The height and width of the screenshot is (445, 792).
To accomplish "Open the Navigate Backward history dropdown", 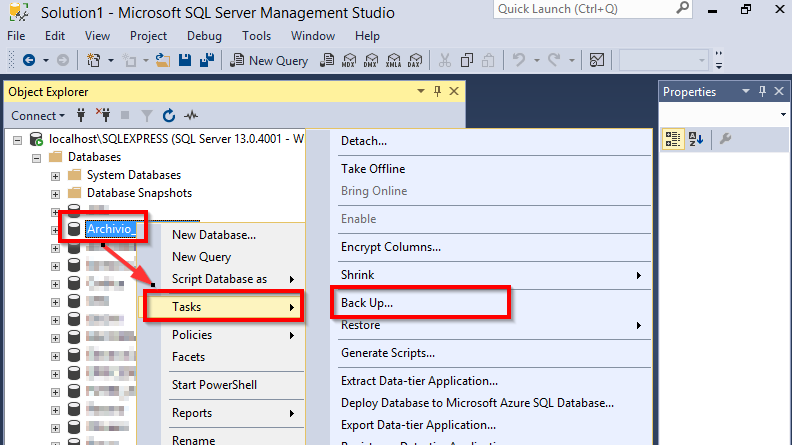I will pyautogui.click(x=46, y=61).
